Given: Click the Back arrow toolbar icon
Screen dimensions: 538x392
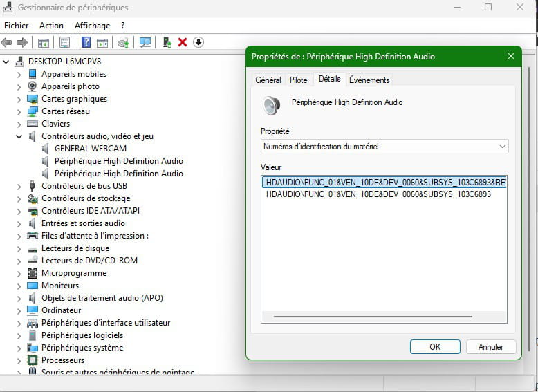Looking at the screenshot, I should tap(6, 43).
